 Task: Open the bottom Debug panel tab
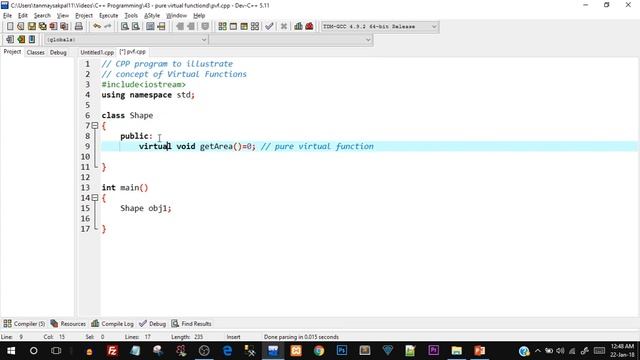tap(153, 324)
